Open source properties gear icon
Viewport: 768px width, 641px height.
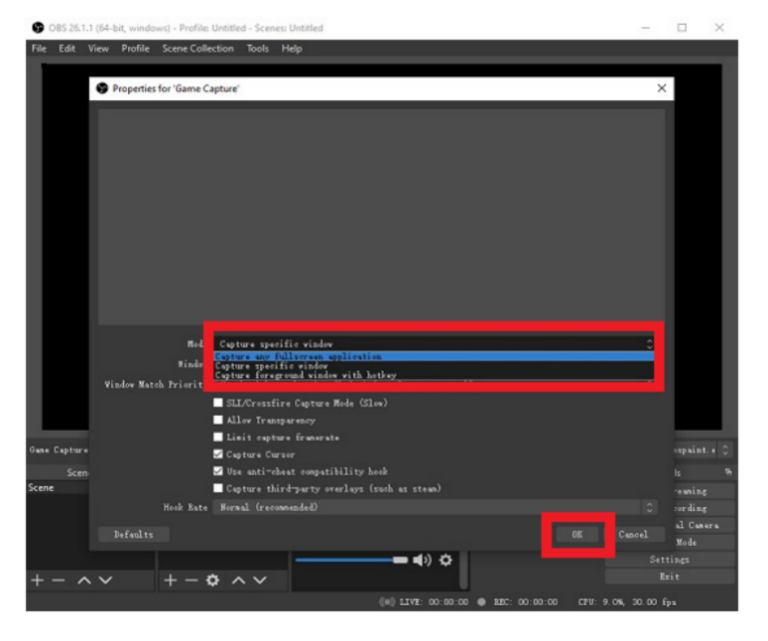[212, 580]
